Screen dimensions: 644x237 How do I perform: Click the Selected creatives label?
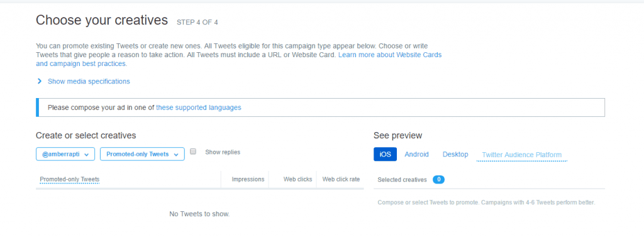[x=402, y=180]
